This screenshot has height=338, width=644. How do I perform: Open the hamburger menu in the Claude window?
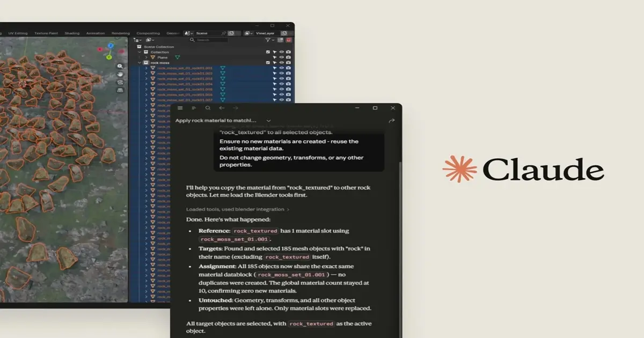tap(180, 108)
